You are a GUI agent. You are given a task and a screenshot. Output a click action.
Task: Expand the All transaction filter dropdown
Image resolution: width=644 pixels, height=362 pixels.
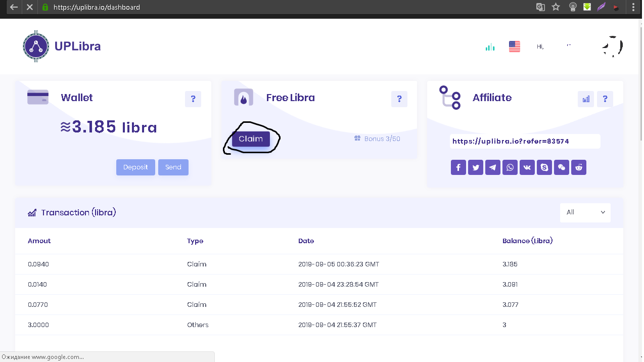(x=585, y=212)
